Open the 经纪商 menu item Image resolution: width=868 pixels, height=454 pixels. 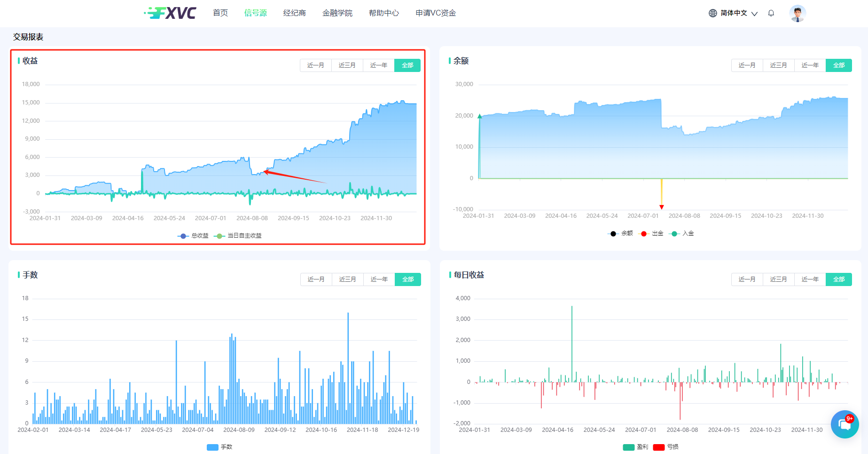click(294, 13)
